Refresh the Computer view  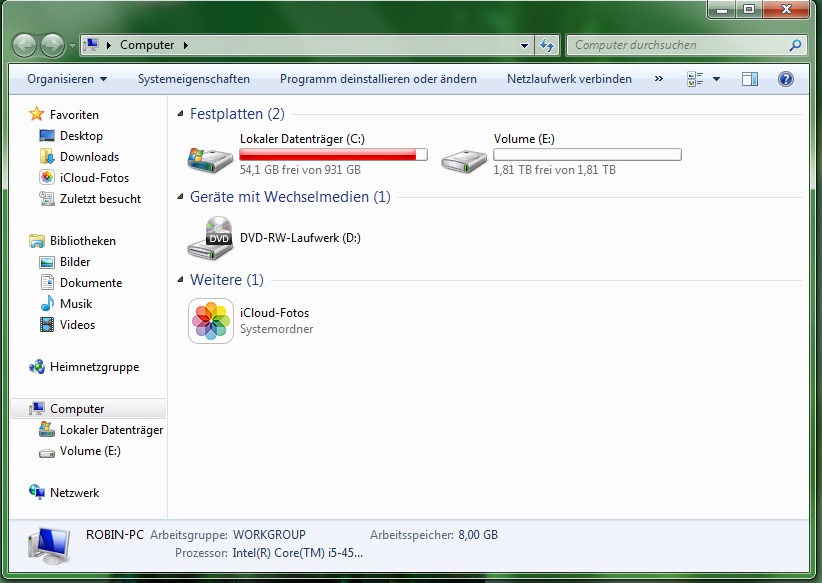click(547, 46)
